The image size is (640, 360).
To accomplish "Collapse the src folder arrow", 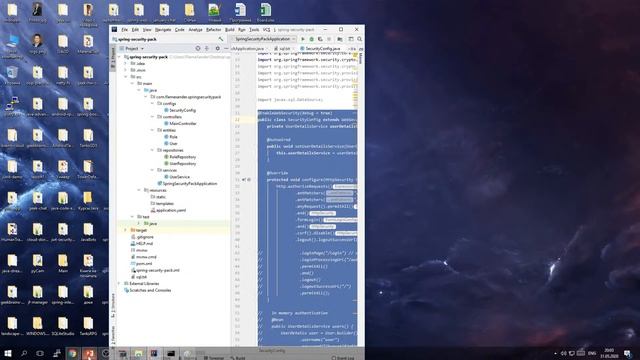I will [x=126, y=77].
